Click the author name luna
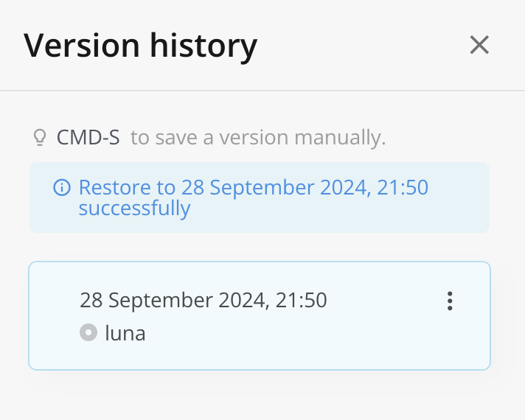Image resolution: width=525 pixels, height=420 pixels. [125, 333]
